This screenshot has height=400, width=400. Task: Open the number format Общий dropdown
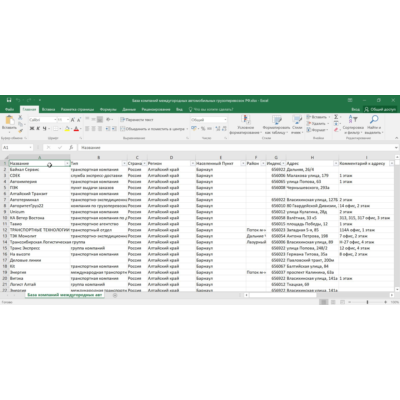coord(209,120)
